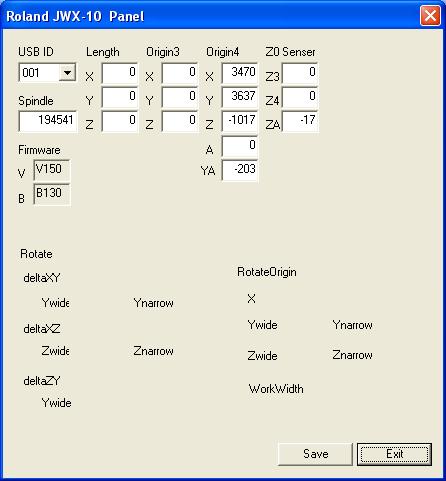Select the YA field showing -203

point(240,170)
